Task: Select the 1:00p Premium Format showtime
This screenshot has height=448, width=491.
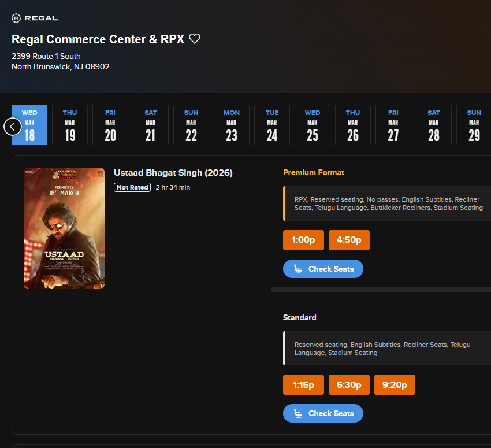Action: (303, 240)
